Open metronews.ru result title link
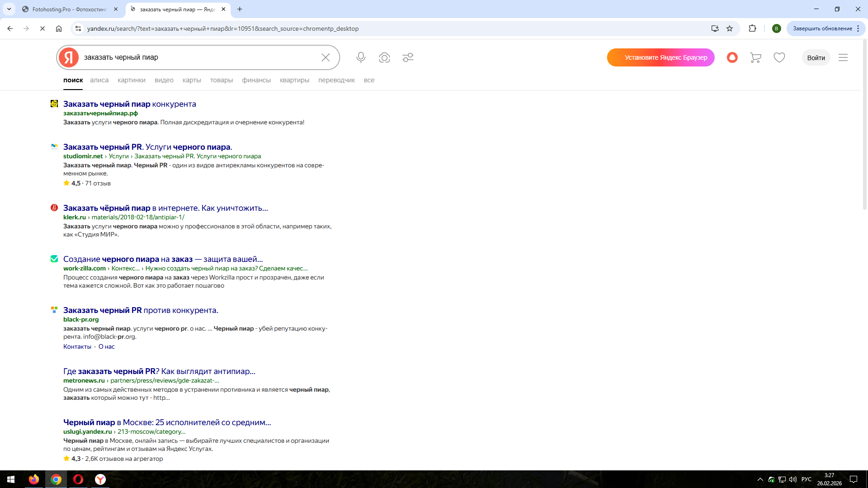Image resolution: width=868 pixels, height=488 pixels. coord(159,371)
